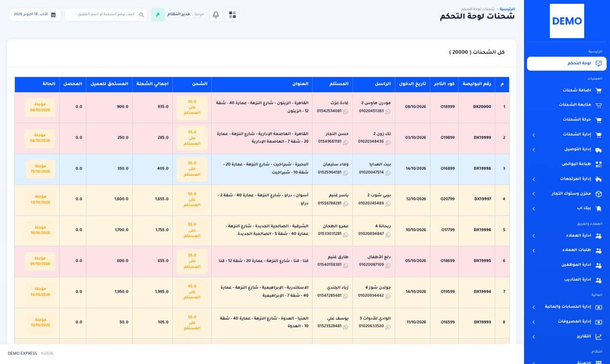Focus the shipment number search field
Viewport: 610px width, 364px height.
point(106,15)
